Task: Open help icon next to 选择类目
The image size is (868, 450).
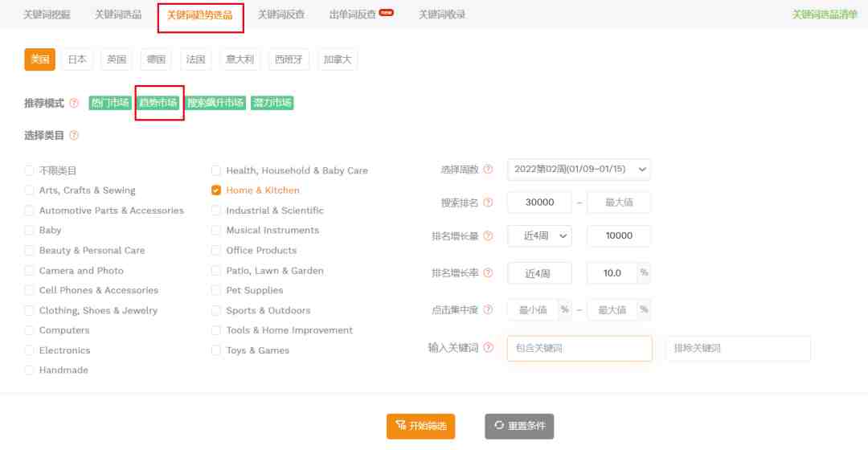Action: (74, 135)
